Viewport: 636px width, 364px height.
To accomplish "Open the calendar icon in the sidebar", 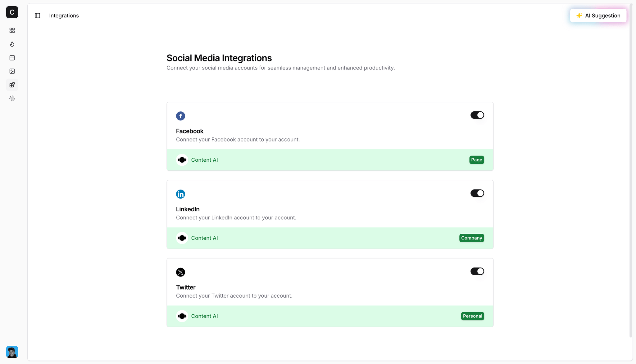I will tap(12, 58).
